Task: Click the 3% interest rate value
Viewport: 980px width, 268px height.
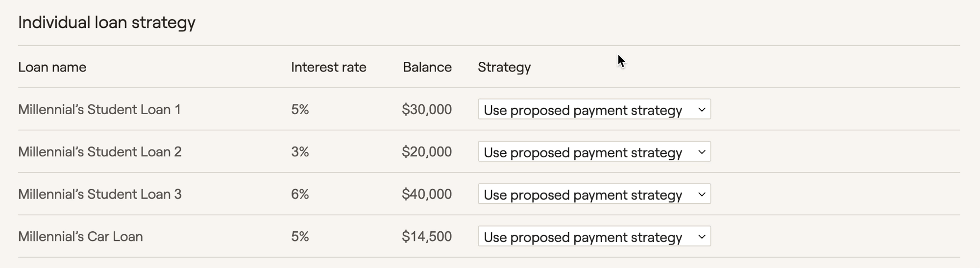Action: pyautogui.click(x=300, y=152)
